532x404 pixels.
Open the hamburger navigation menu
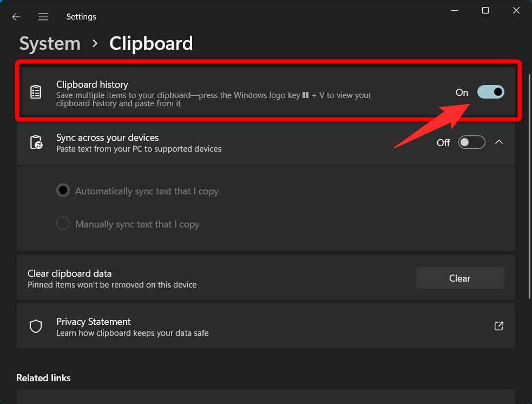click(x=43, y=17)
